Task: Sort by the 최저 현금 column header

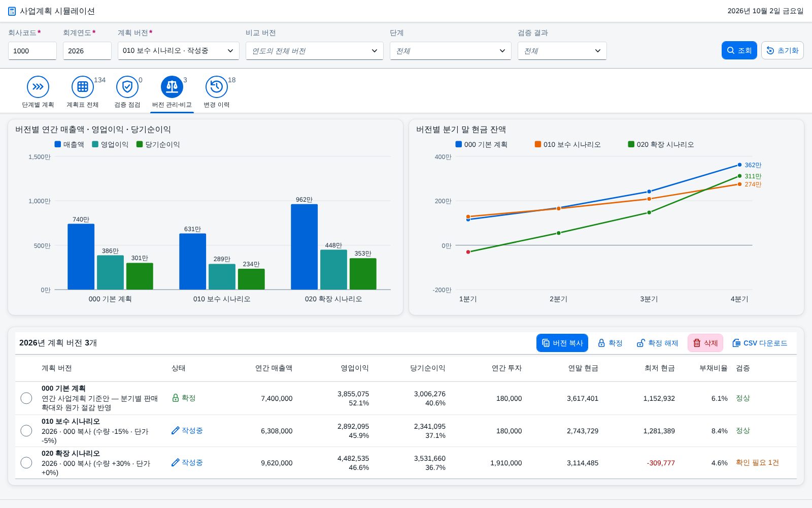Action: 659,368
